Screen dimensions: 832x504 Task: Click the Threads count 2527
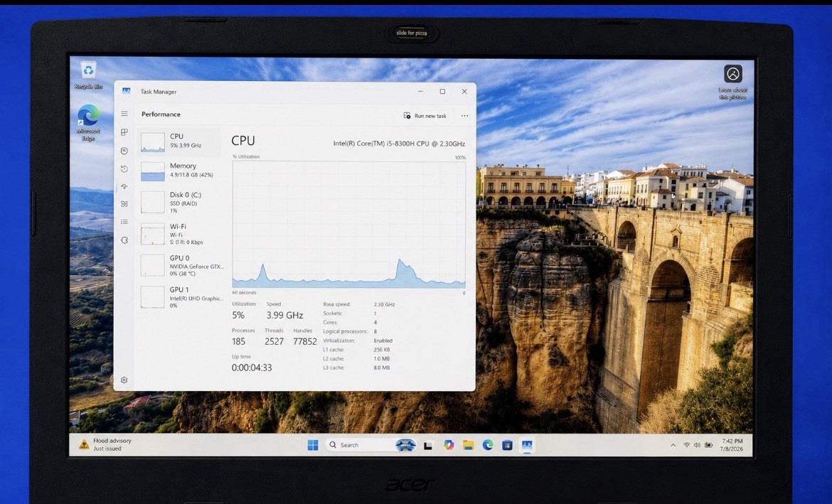[x=274, y=341]
